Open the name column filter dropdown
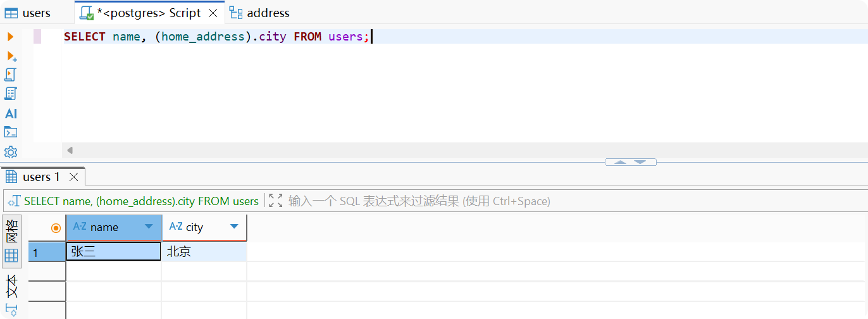Screen dimensions: 868x319 coord(149,227)
